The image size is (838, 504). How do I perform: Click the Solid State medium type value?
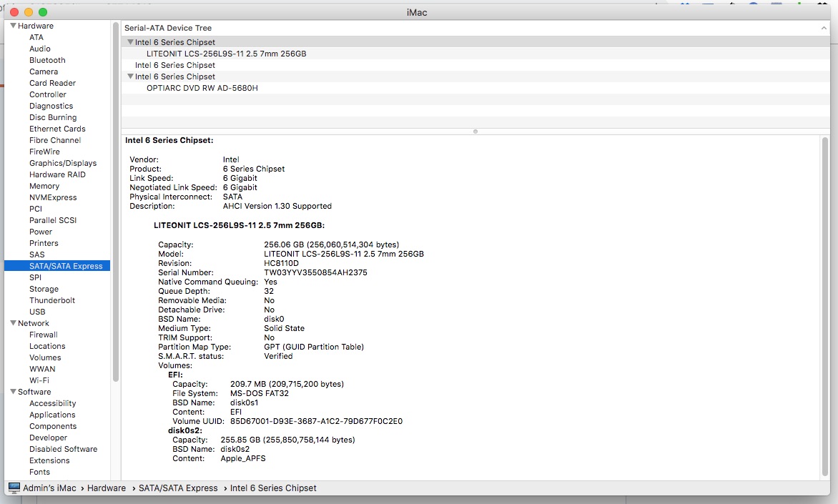285,328
